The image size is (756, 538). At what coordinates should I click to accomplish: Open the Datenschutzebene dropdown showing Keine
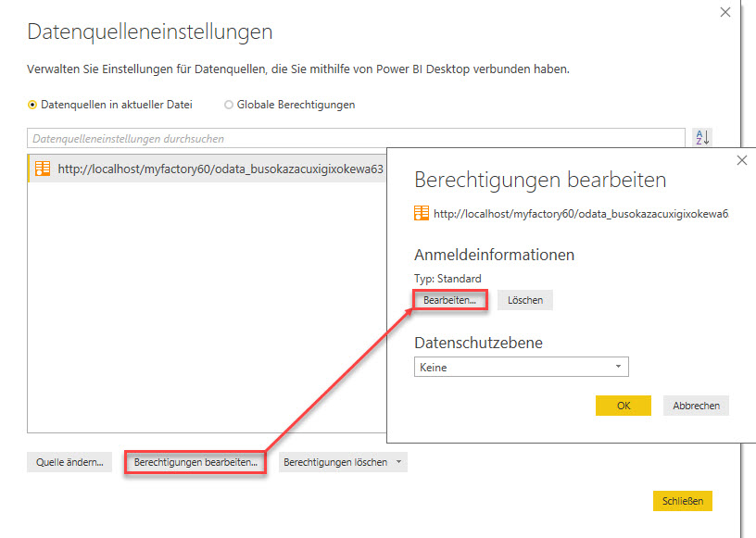(521, 368)
